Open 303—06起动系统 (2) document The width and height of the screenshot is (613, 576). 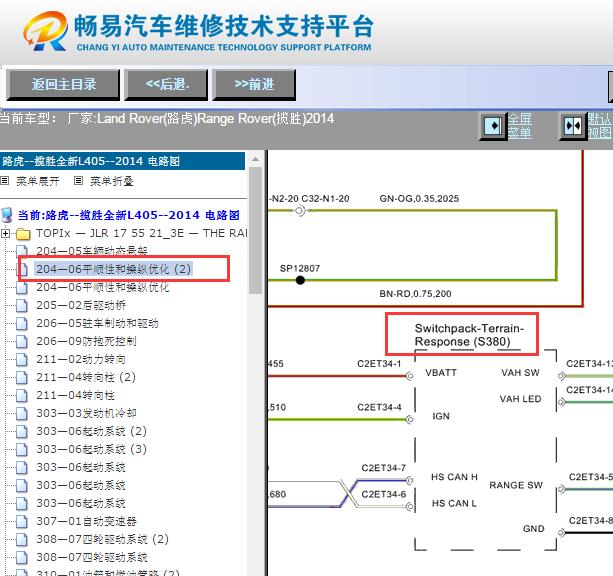[91, 431]
